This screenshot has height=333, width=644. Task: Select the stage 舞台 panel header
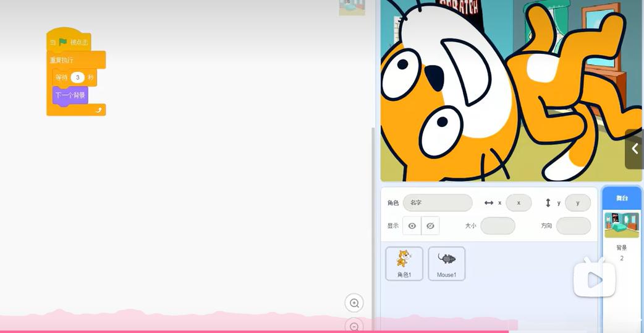point(622,197)
